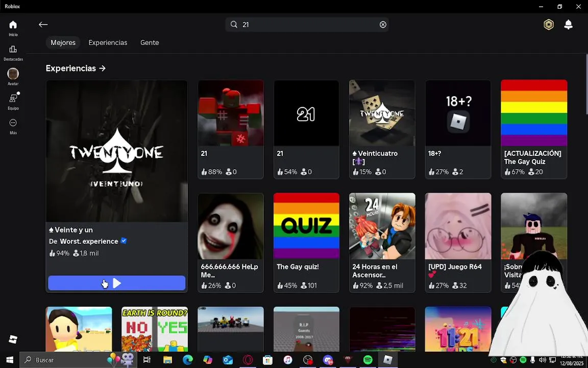Open the 18+? experience card
This screenshot has height=368, width=588.
tap(458, 129)
